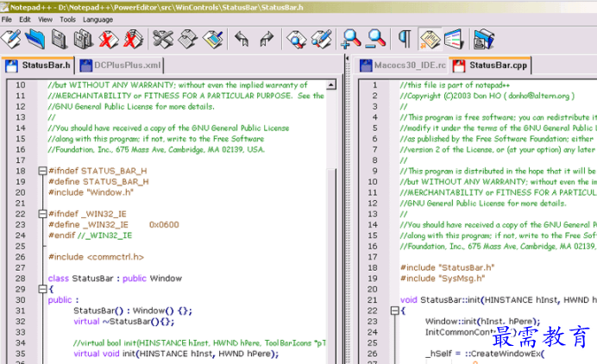Screen dimensions: 597x364
Task: Open Find using the magnifier-on-page icon
Action: (x=297, y=39)
